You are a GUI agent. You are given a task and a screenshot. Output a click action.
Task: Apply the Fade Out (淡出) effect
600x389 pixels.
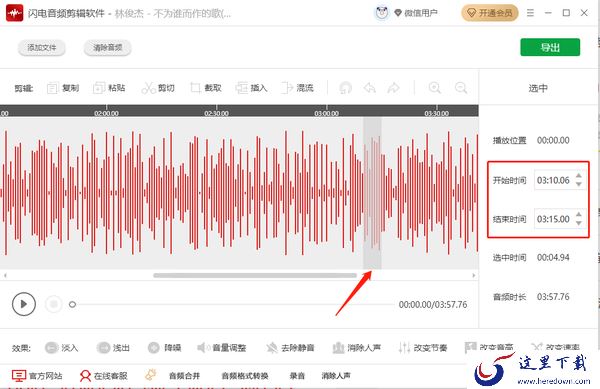point(113,348)
